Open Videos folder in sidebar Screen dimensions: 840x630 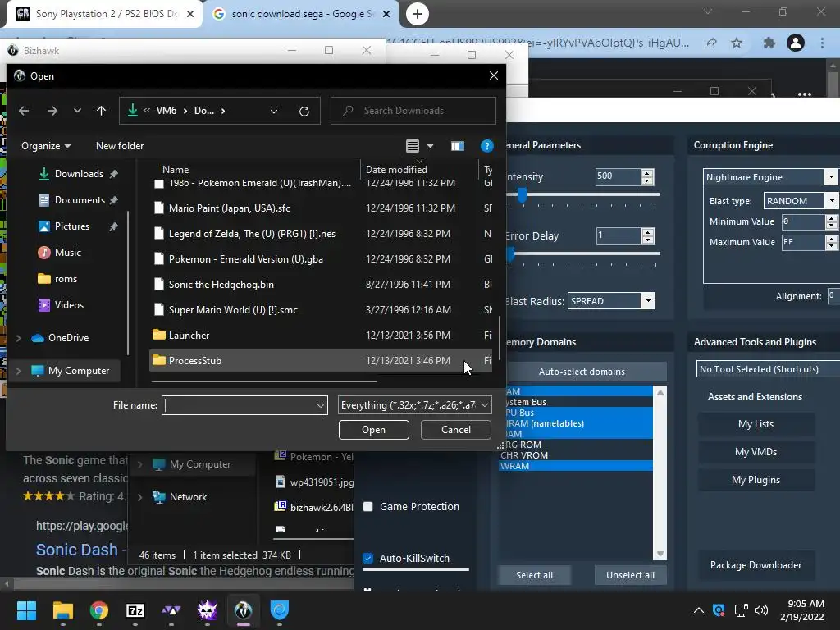69,305
